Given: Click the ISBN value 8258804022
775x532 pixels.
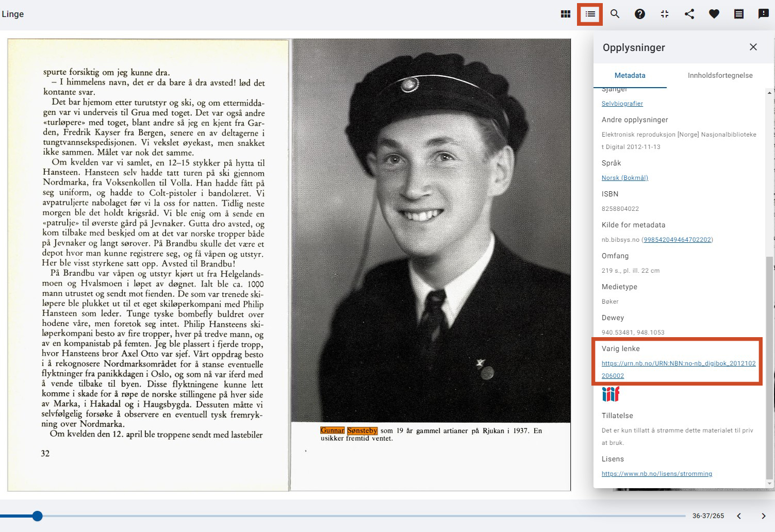Looking at the screenshot, I should click(620, 209).
